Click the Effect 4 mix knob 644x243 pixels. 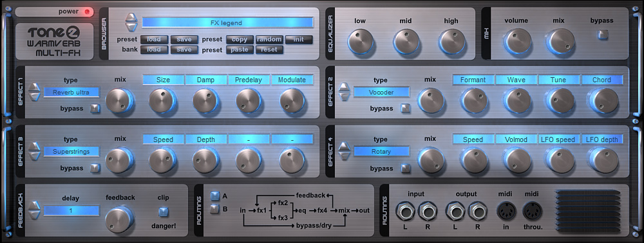(x=431, y=160)
